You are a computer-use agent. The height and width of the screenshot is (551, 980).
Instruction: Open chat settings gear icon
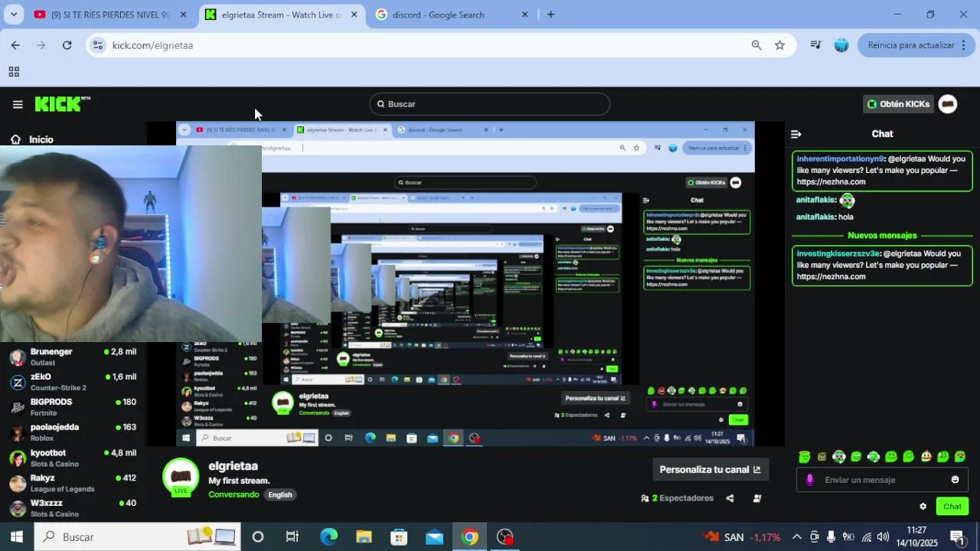pyautogui.click(x=923, y=507)
